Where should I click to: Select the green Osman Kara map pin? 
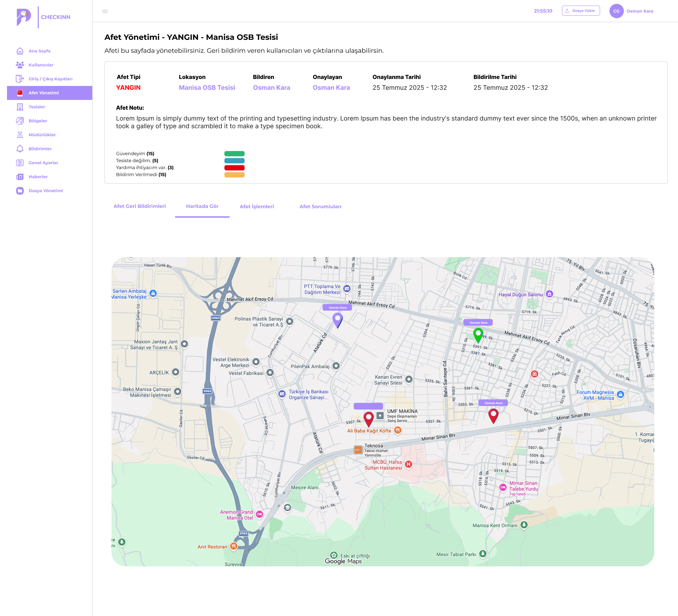pos(478,335)
